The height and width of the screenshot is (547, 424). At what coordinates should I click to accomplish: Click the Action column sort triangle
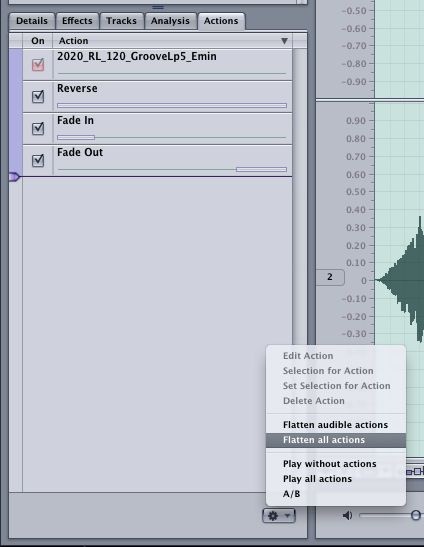[x=284, y=41]
